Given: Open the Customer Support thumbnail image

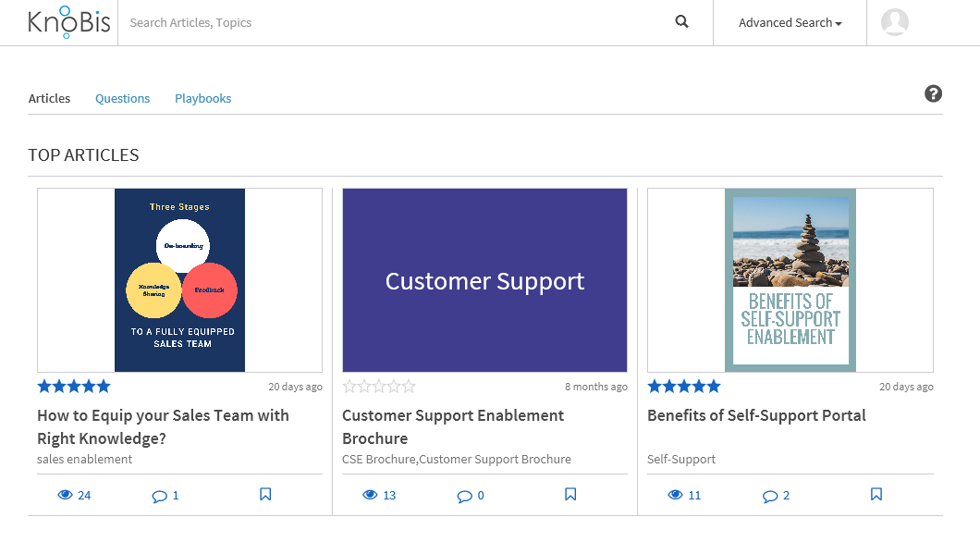Looking at the screenshot, I should 484,280.
